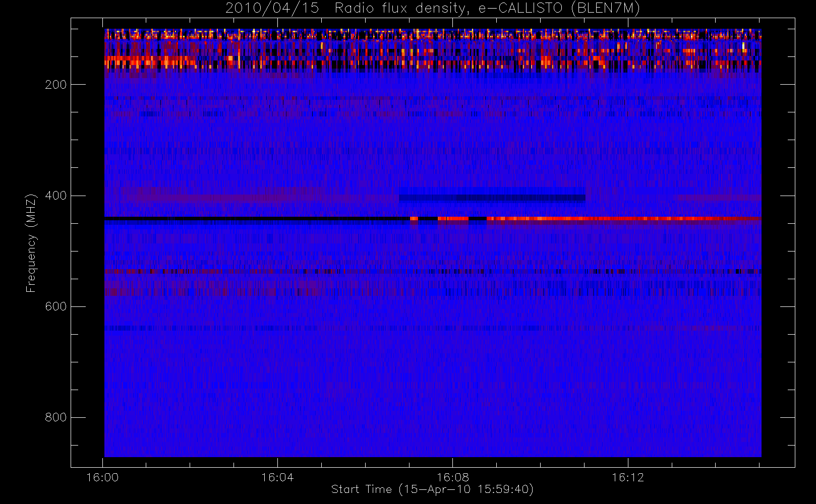Click the '400' frequency axis label
Screen dimensions: 816x504
coord(56,196)
